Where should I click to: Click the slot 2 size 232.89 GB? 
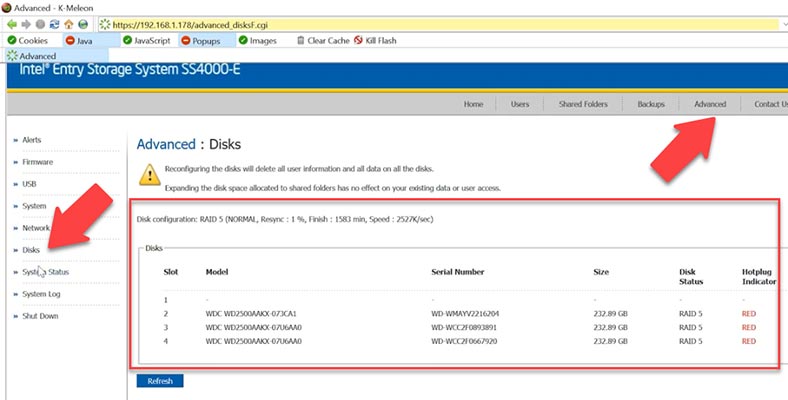[x=610, y=314]
